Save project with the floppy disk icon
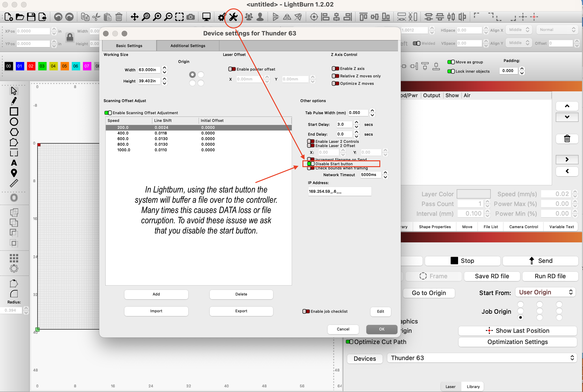 click(31, 17)
